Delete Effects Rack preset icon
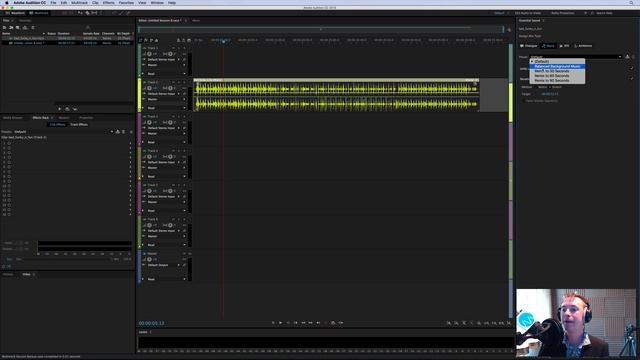 tap(124, 132)
